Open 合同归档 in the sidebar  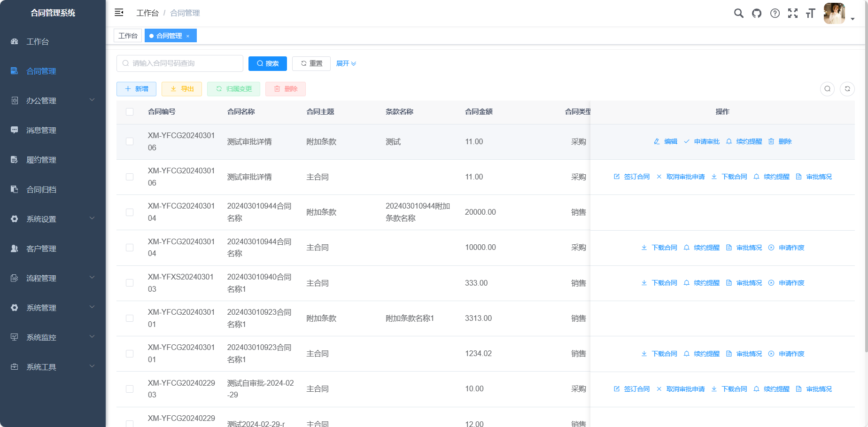point(53,189)
